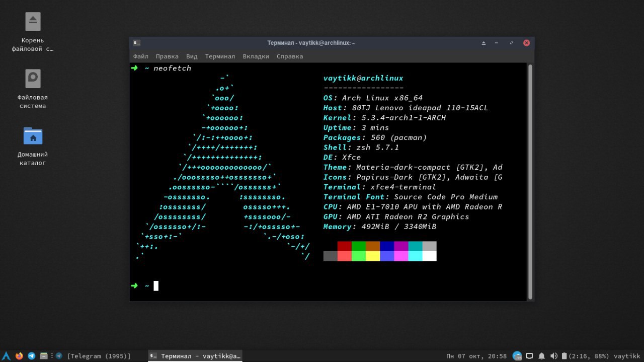Click the typed "neofetch" command text
Screen dimensions: 644x362
[x=172, y=68]
